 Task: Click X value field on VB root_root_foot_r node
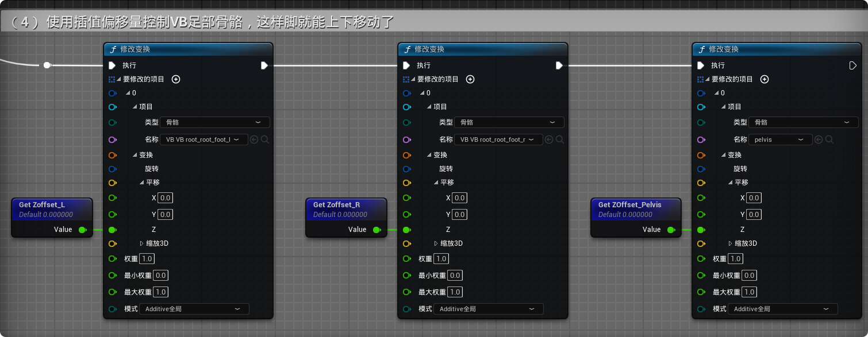point(459,198)
